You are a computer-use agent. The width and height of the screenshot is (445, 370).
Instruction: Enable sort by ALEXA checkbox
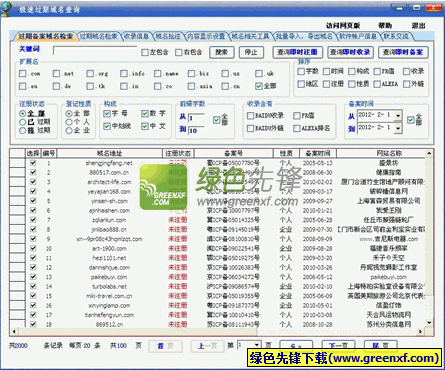click(377, 84)
